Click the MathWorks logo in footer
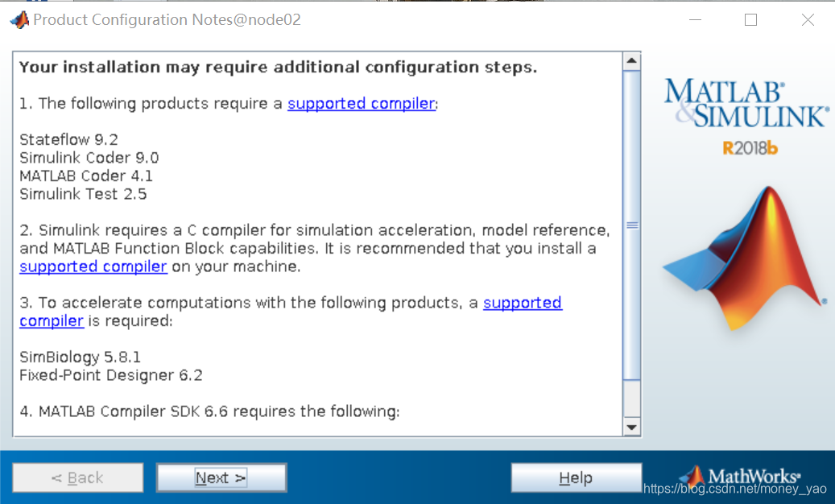Screen dimensions: 835x504 739,477
